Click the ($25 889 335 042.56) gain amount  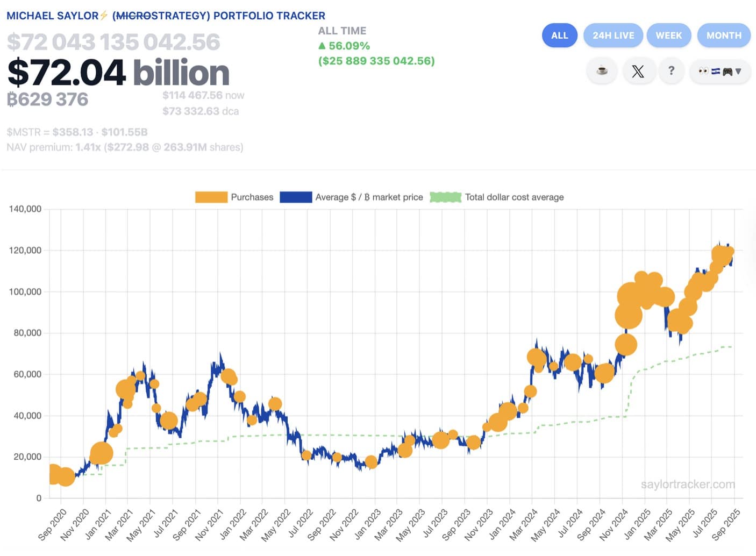(x=376, y=61)
